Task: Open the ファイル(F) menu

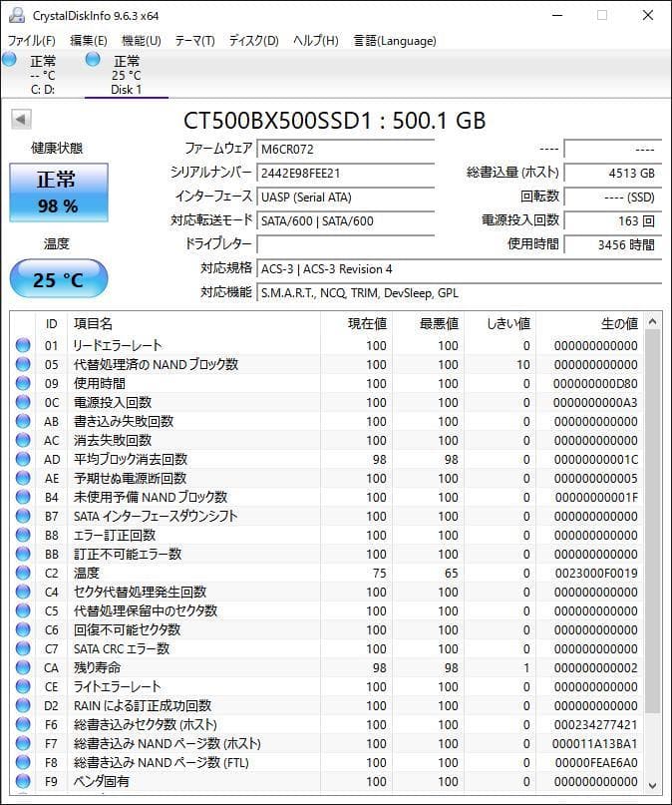Action: tap(31, 41)
